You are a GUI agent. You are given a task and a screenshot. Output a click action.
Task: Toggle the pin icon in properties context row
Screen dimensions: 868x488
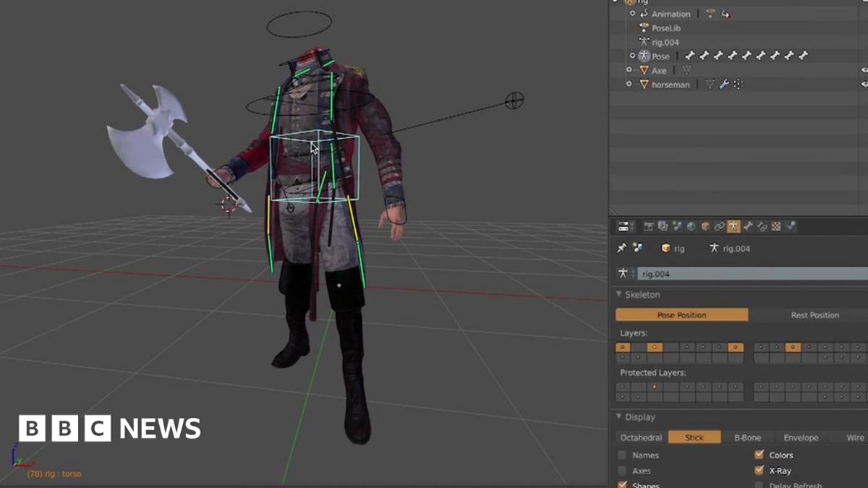(x=622, y=248)
